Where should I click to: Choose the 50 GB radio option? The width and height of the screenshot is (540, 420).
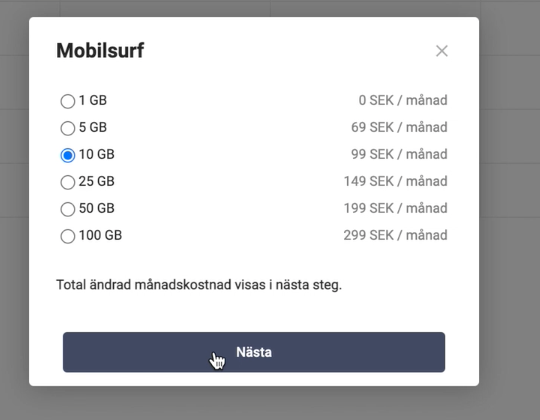click(x=68, y=209)
